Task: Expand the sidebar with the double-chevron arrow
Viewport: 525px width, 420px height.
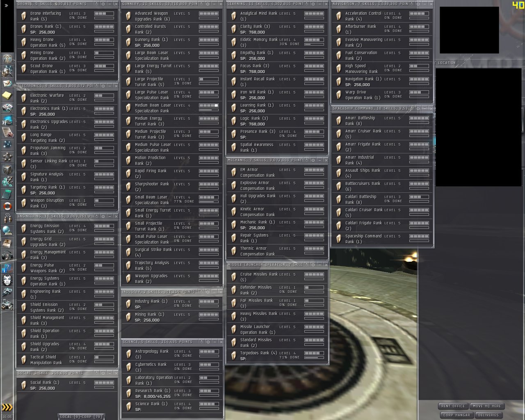Action: coord(6,6)
